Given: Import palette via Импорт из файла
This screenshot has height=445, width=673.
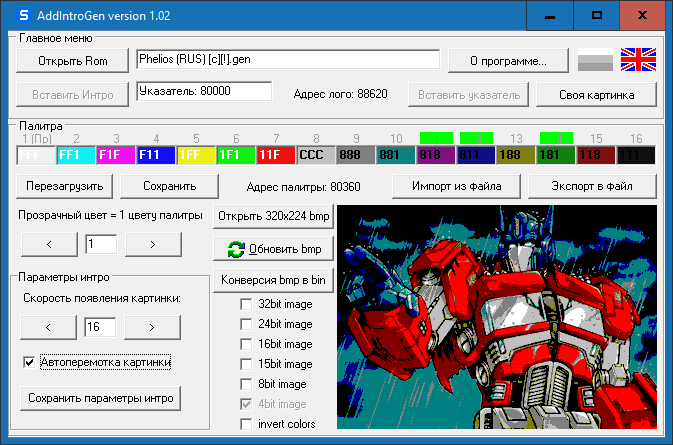Looking at the screenshot, I should click(456, 186).
